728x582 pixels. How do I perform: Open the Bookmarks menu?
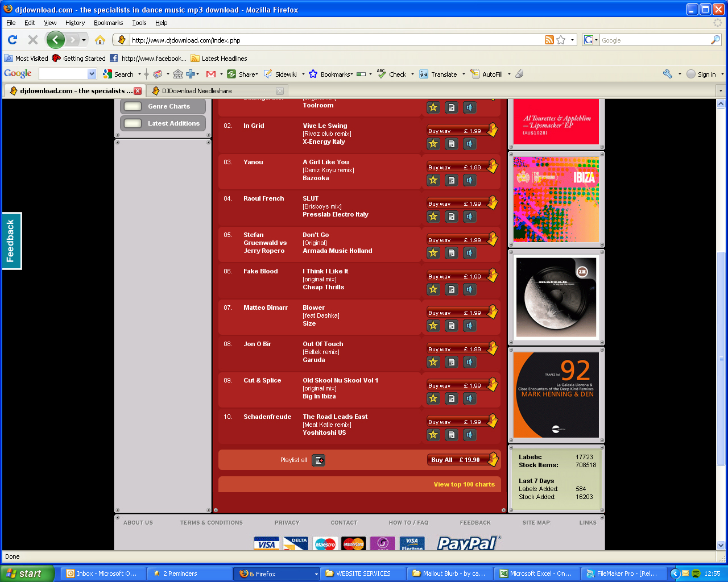pyautogui.click(x=108, y=23)
